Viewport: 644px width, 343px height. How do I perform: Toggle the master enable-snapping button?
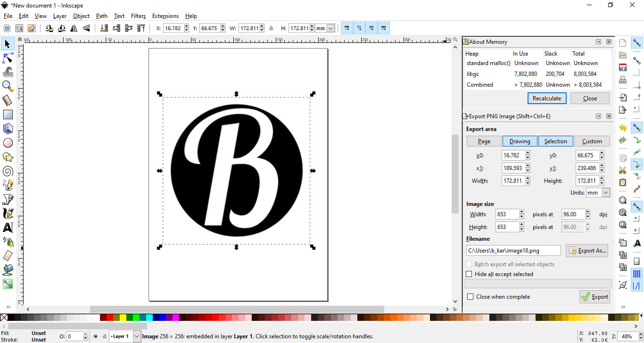(x=637, y=43)
